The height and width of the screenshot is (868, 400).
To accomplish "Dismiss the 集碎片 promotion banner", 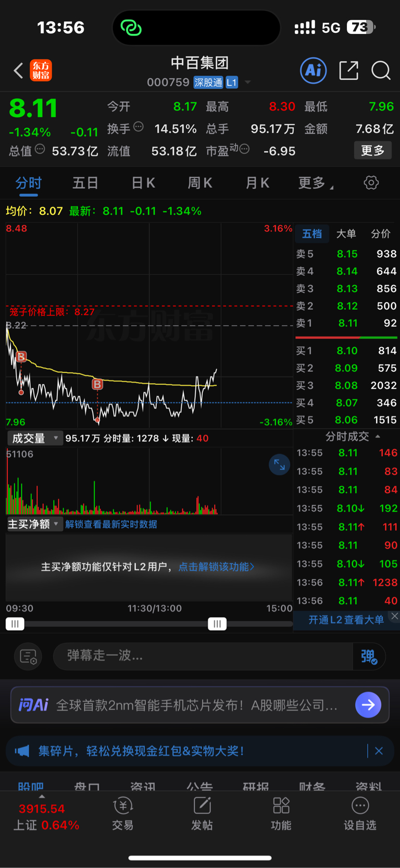I will 379,751.
